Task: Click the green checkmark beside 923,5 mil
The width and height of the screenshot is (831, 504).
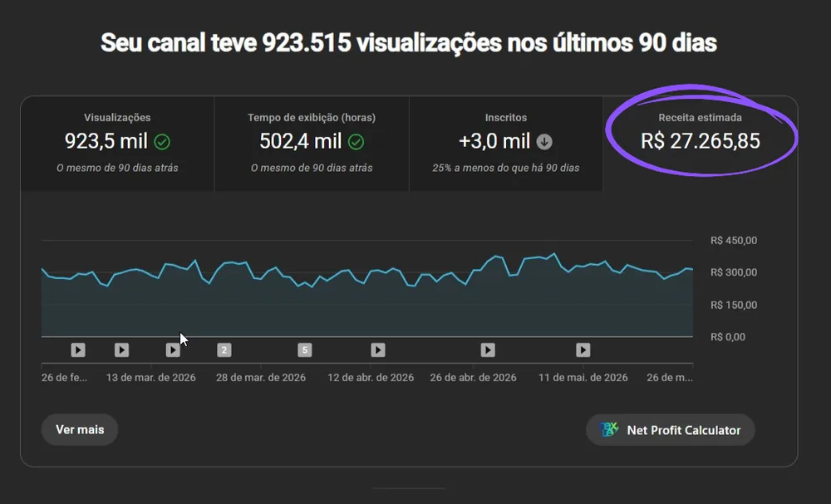Action: 162,142
